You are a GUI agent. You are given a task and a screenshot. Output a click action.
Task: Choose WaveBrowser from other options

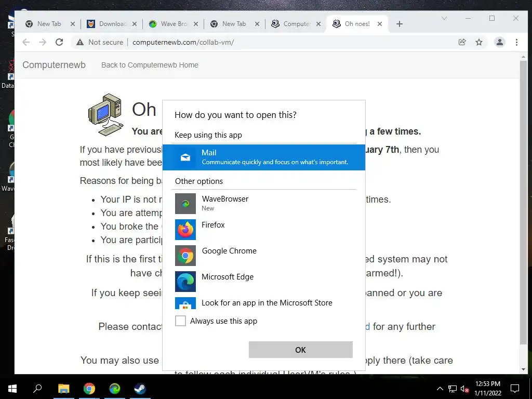pyautogui.click(x=263, y=203)
